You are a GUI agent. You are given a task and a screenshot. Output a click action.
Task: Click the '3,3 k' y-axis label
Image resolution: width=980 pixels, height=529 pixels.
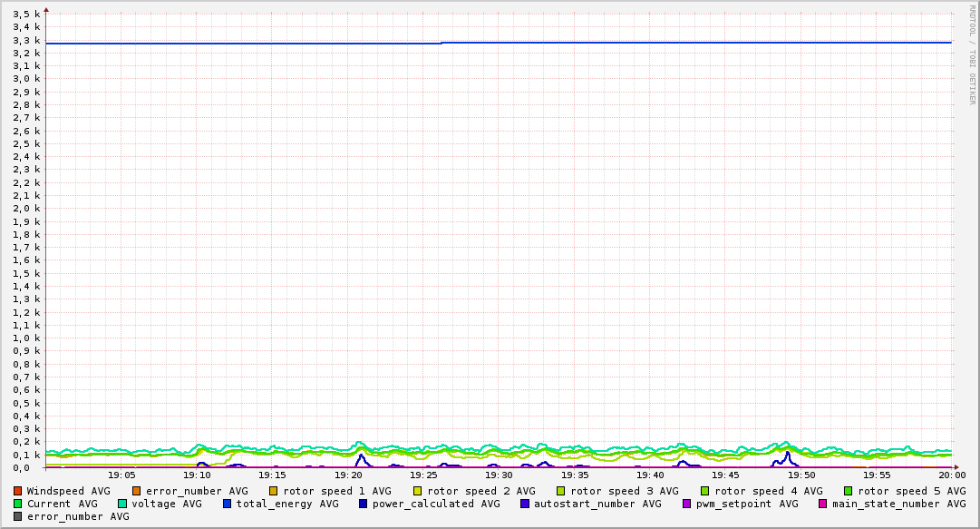tap(26, 40)
